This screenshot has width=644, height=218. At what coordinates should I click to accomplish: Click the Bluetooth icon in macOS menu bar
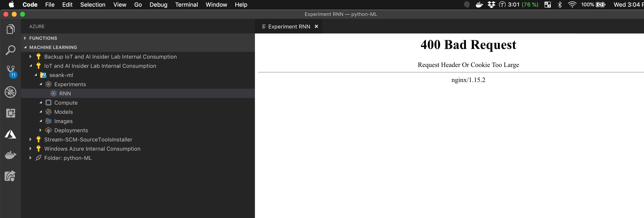(560, 5)
